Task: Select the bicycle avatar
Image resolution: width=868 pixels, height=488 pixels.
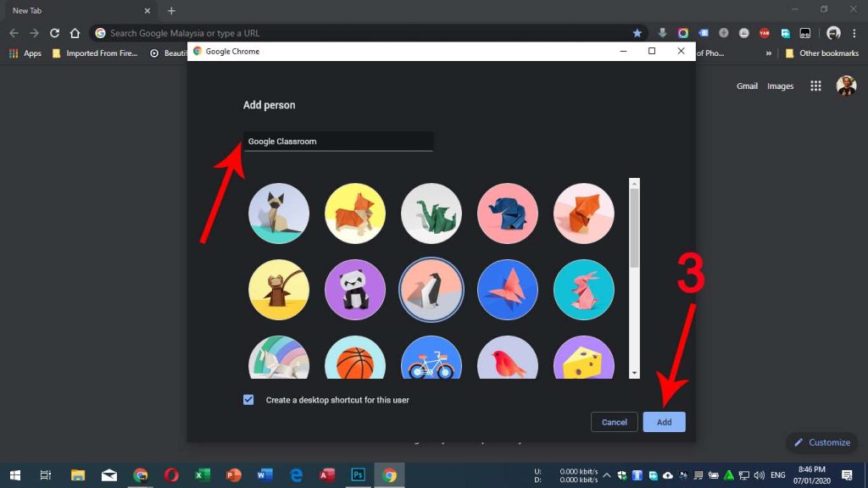Action: pos(431,358)
